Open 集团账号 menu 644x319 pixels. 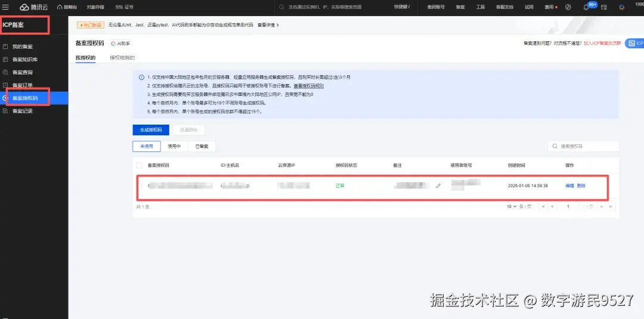[436, 7]
